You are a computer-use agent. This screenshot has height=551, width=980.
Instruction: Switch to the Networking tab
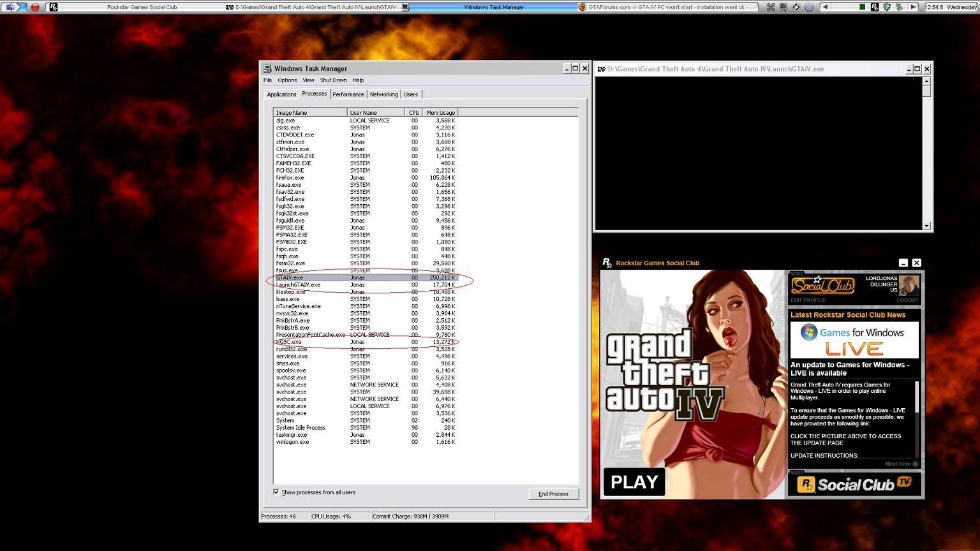click(383, 94)
